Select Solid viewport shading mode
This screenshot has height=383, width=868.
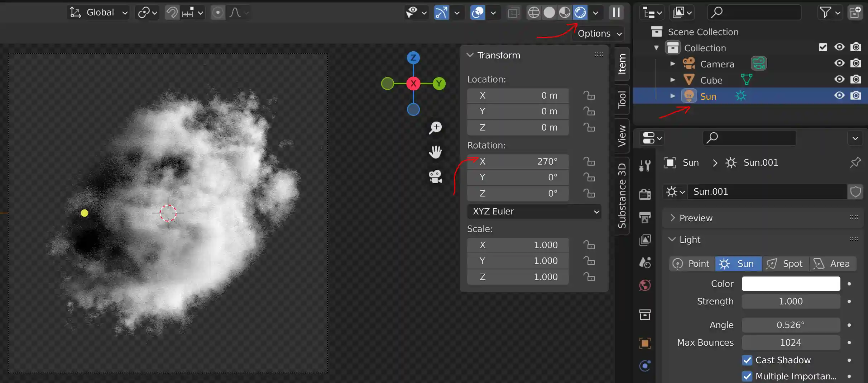pyautogui.click(x=549, y=12)
